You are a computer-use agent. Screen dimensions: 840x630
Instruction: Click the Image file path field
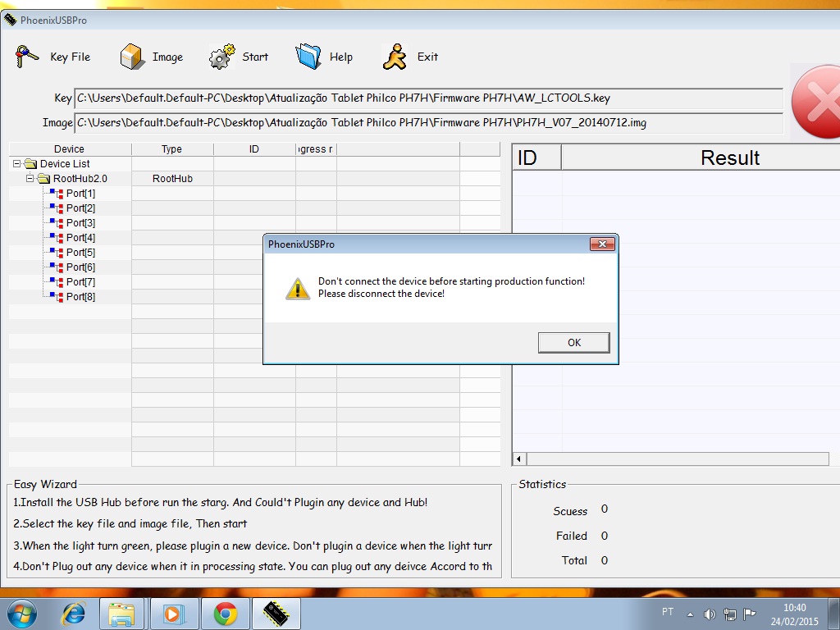[428, 123]
